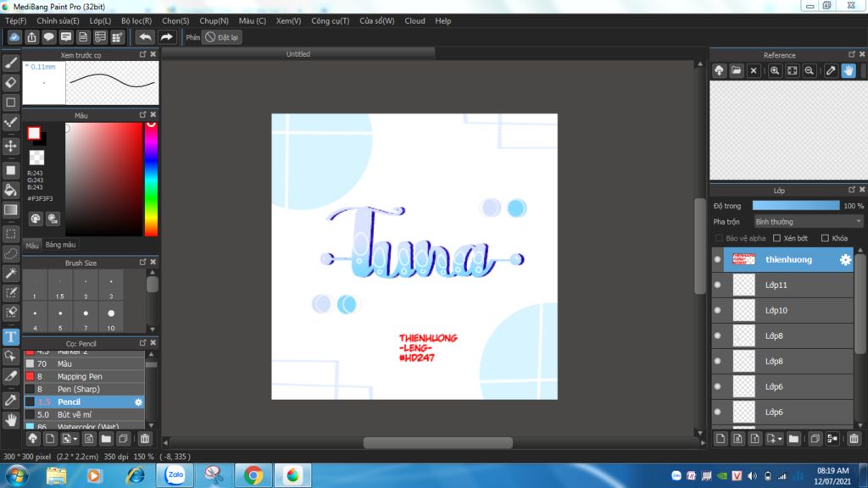The width and height of the screenshot is (868, 488).
Task: Undock the Brush Size panel
Action: [142, 262]
